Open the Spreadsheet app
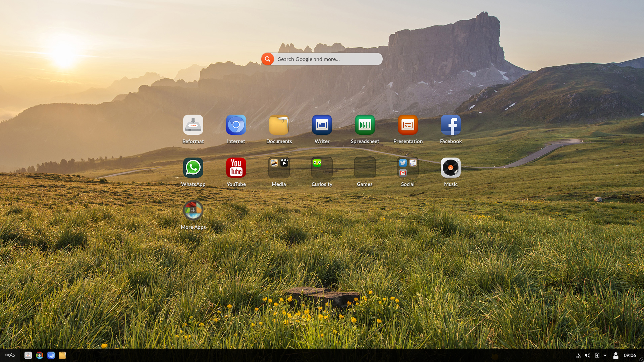The width and height of the screenshot is (644, 362). 365,125
